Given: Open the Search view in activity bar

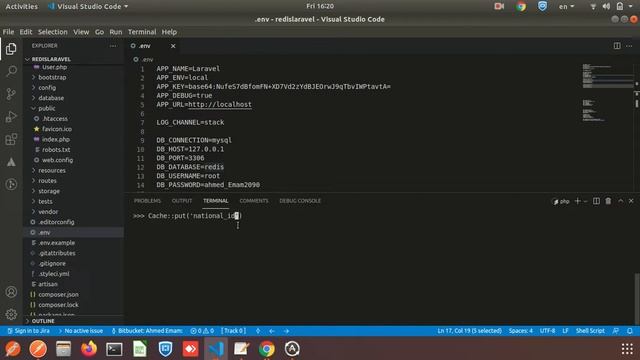Looking at the screenshot, I should point(11,71).
